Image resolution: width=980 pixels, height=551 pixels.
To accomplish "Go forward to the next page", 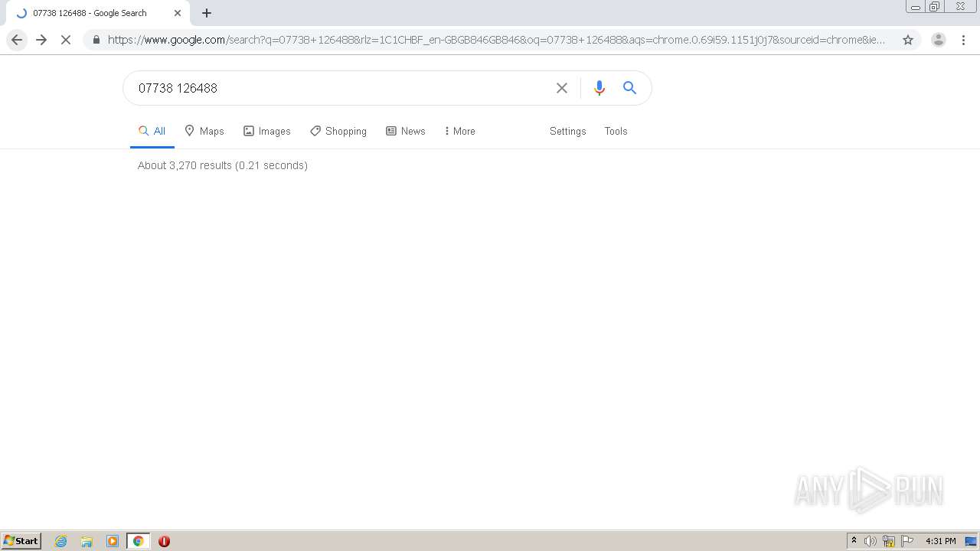I will [41, 40].
